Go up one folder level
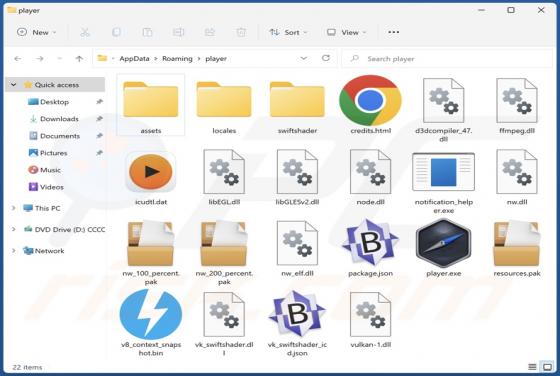The image size is (560, 376). pyautogui.click(x=79, y=59)
